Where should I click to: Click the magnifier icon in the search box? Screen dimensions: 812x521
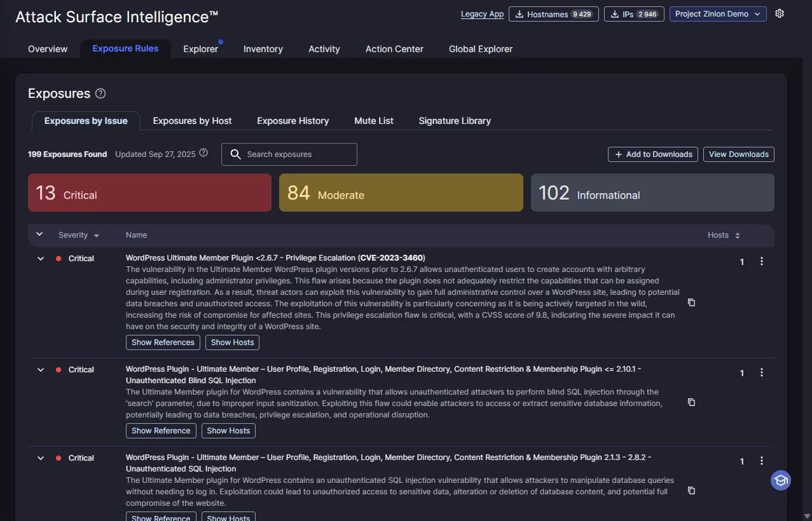235,154
